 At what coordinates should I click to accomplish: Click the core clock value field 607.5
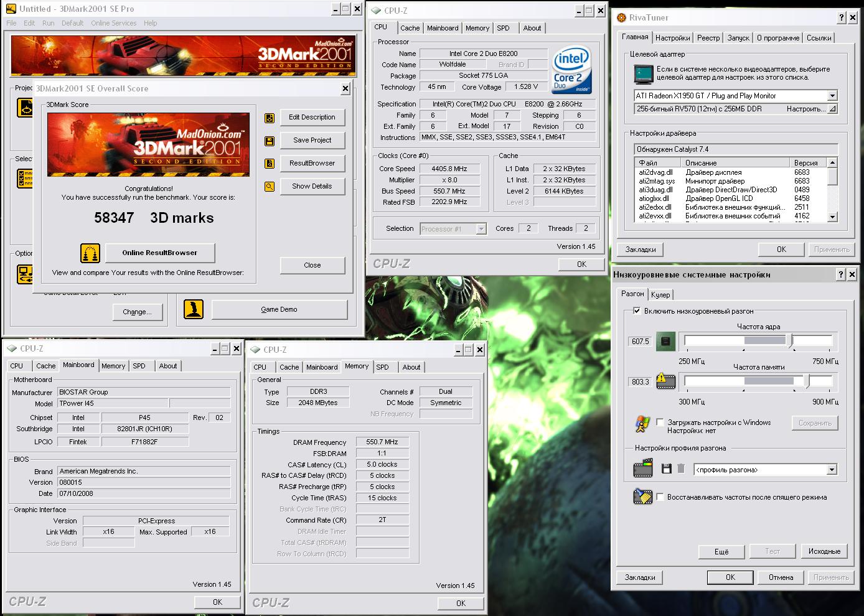[x=641, y=342]
